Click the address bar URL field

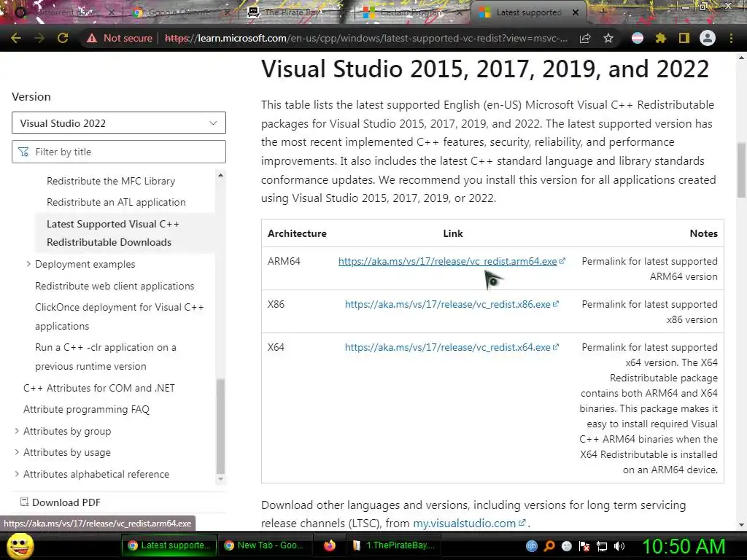click(x=366, y=38)
